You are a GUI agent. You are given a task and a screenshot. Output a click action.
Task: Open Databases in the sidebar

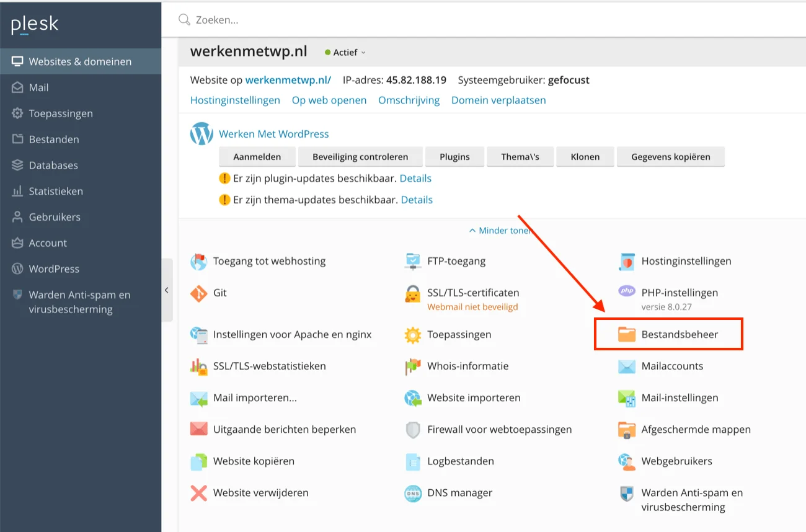coord(53,166)
